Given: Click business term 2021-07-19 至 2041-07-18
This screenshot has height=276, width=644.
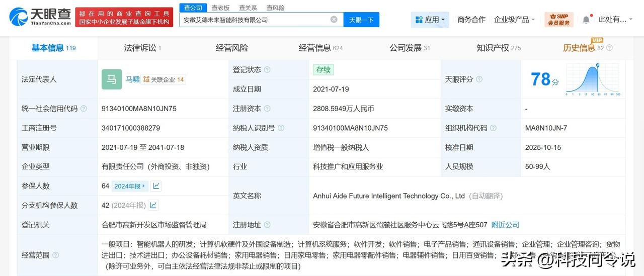Looking at the screenshot, I should [x=143, y=147].
